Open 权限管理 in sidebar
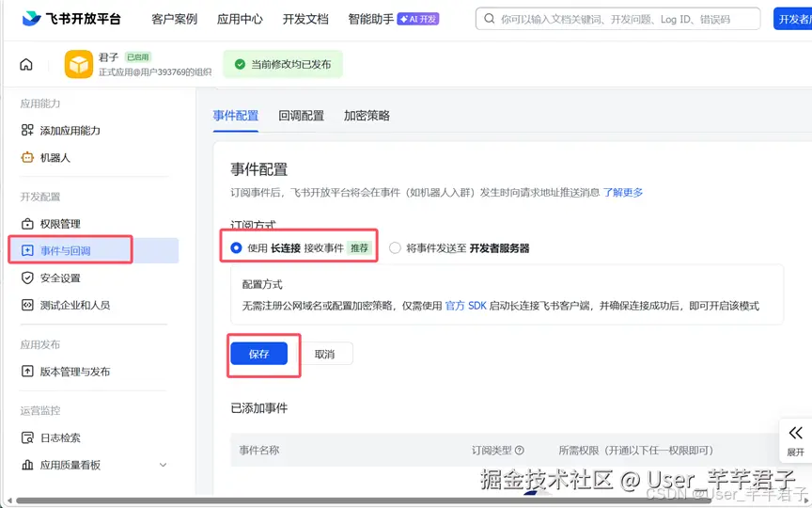The width and height of the screenshot is (812, 508). (60, 224)
